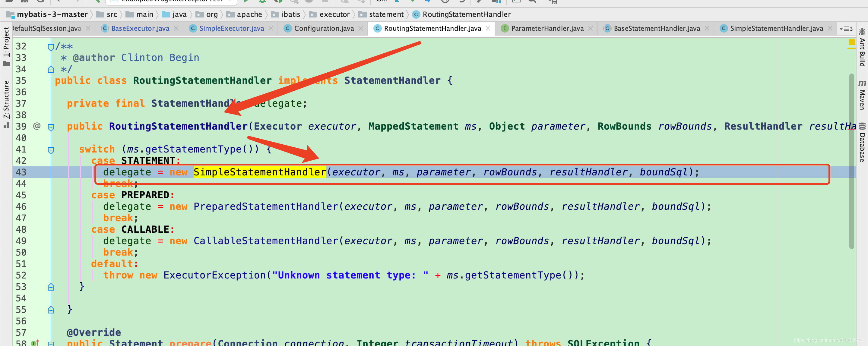Collapse the prepare method at line 58

coord(51,343)
